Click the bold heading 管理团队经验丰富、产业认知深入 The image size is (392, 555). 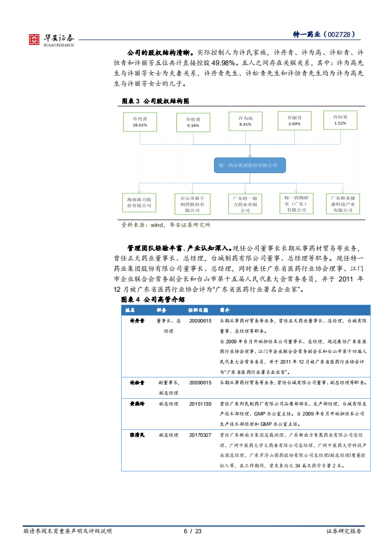click(x=179, y=248)
